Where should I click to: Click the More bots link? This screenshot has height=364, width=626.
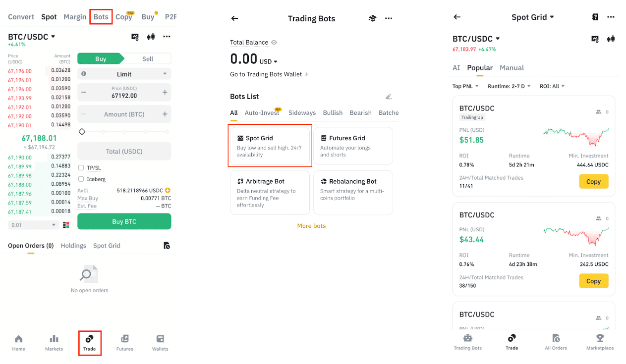click(x=311, y=226)
